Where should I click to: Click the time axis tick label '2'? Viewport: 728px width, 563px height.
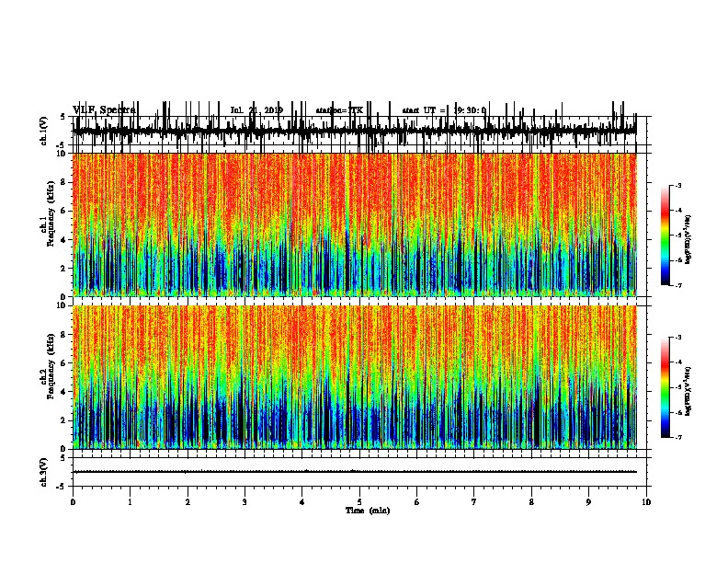188,502
